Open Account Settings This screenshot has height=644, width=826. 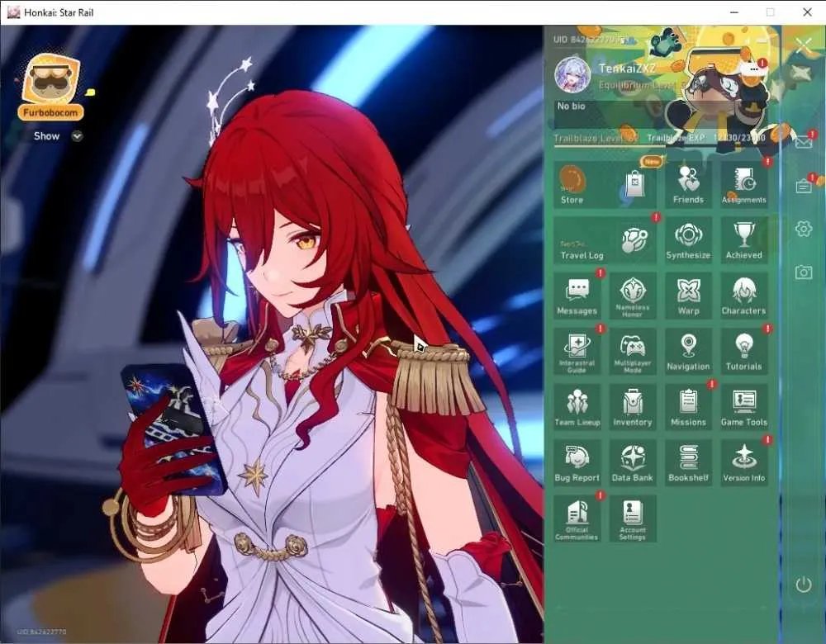click(633, 519)
